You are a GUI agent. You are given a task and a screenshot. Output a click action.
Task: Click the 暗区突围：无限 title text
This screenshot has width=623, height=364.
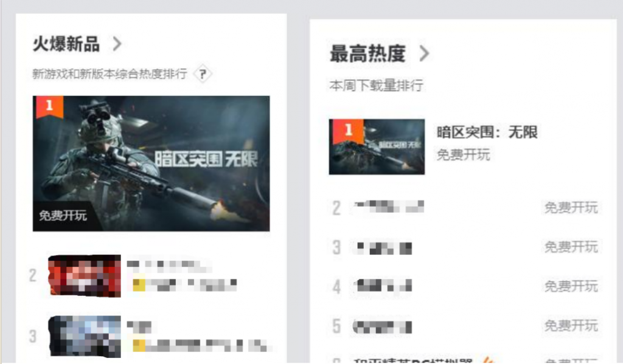pos(487,132)
